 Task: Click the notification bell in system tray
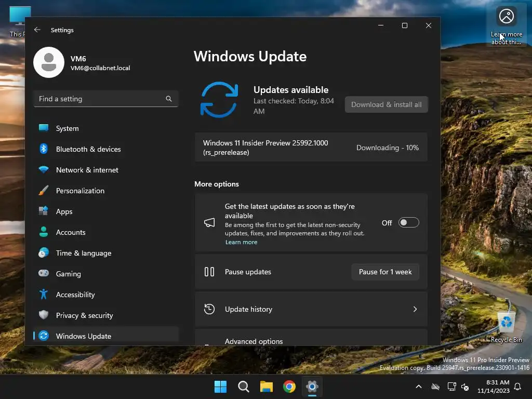[x=518, y=387]
